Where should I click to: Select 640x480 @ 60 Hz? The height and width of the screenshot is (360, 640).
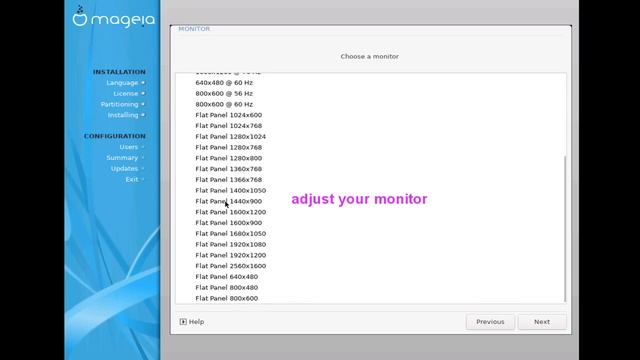coord(224,82)
